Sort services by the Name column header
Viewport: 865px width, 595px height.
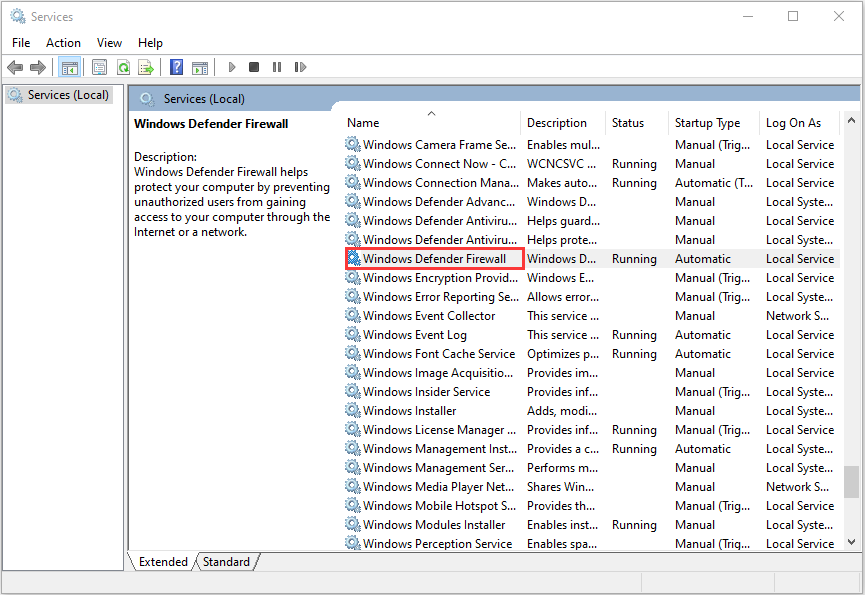[431, 122]
